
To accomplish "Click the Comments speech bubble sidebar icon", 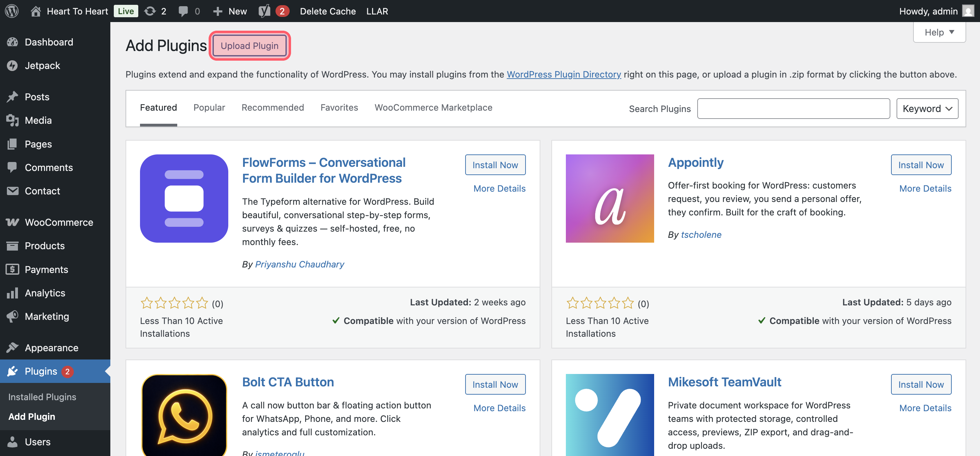I will pos(12,168).
